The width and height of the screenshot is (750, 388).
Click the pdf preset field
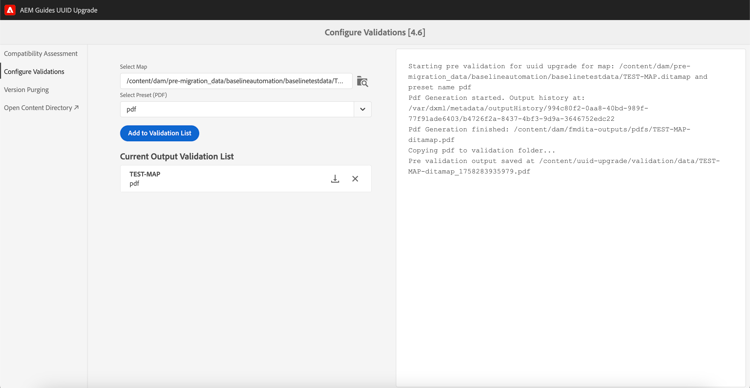coord(237,110)
